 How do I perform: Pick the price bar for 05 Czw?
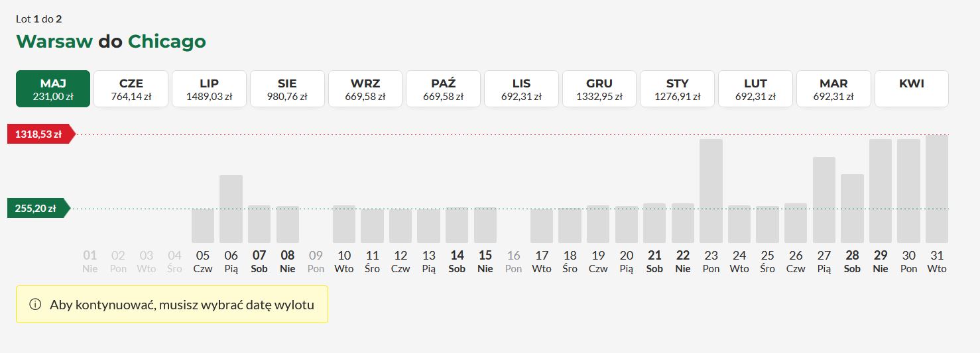(203, 226)
